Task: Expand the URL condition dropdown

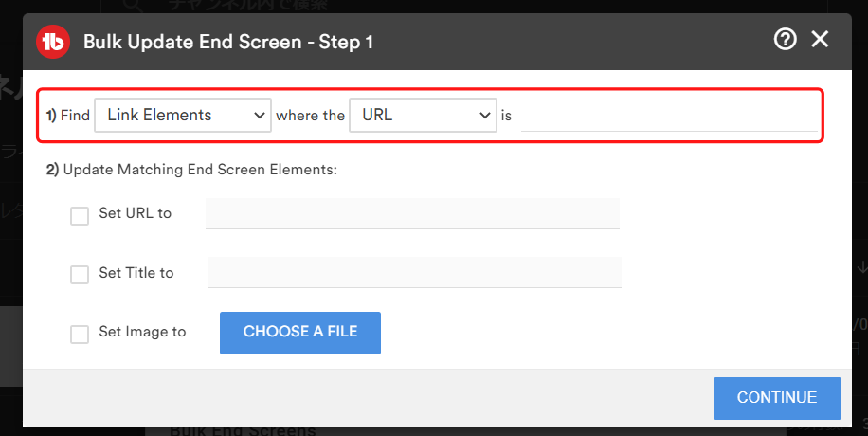Action: [423, 116]
